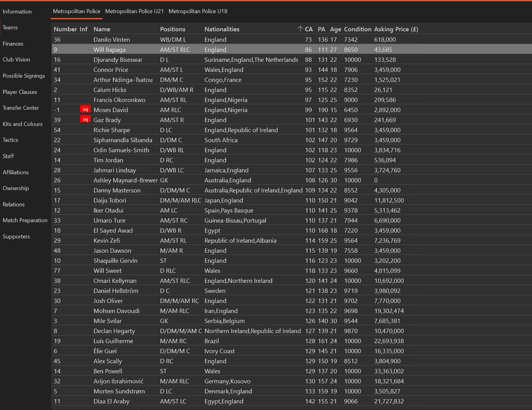Screen dimensions: 532x410
Task: Select Supporters sidebar item
Action: pyautogui.click(x=16, y=236)
